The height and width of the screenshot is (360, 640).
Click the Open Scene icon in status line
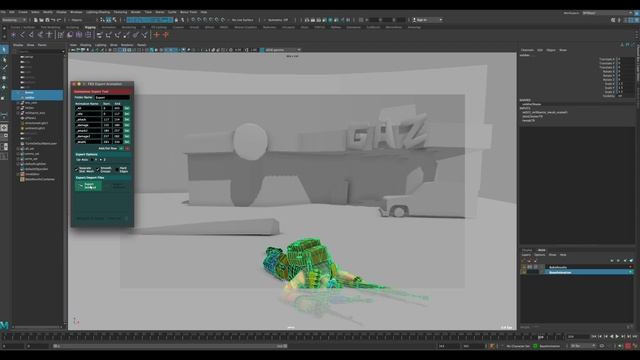click(x=42, y=20)
